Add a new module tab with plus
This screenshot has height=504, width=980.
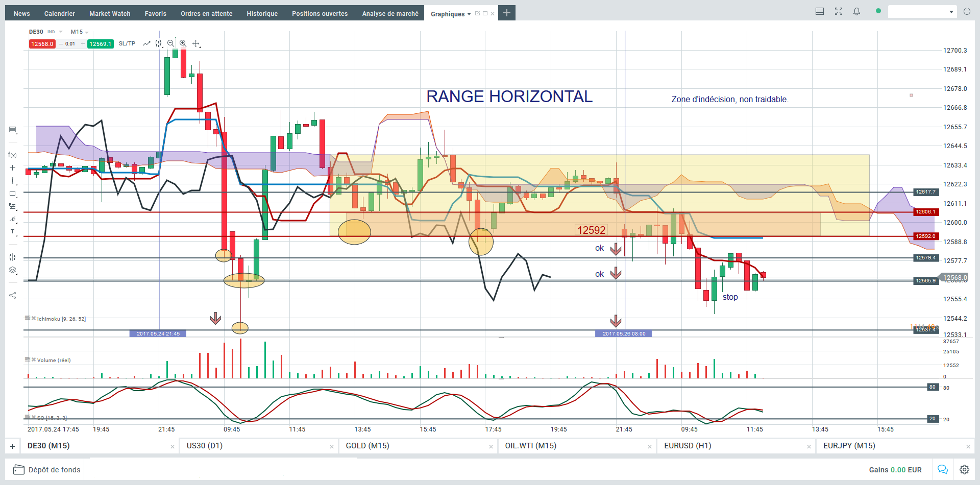click(506, 13)
